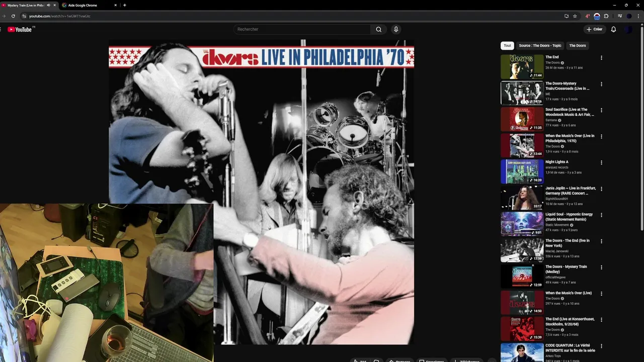Switch to the Mystery Train browser tab
Screen dimensions: 644x362
(27, 5)
